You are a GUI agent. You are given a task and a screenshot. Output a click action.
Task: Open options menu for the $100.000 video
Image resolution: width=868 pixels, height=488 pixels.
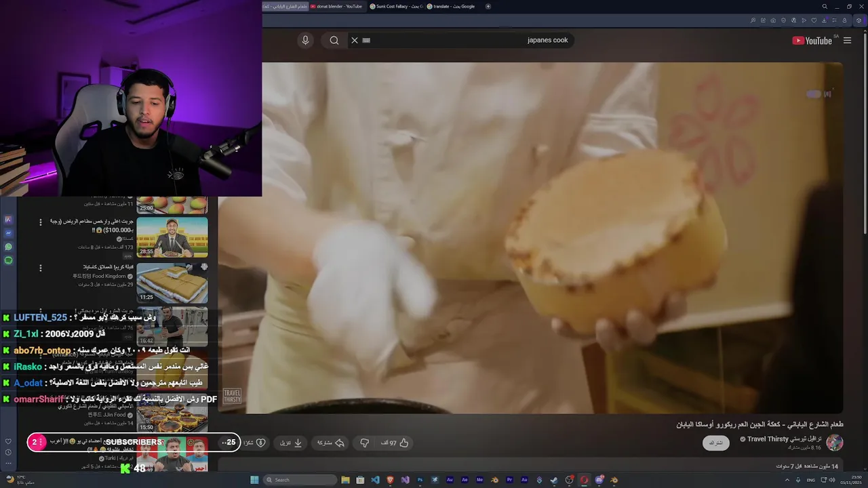(x=40, y=222)
